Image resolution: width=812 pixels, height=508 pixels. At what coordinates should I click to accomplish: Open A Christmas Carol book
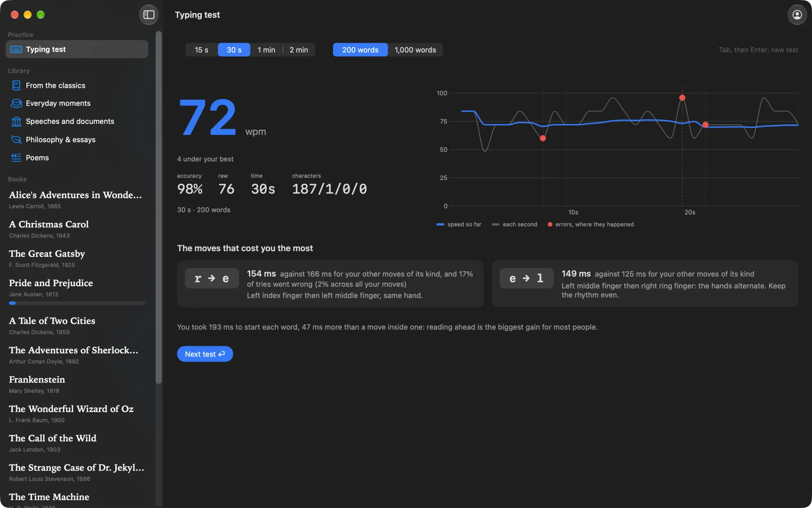(77, 229)
